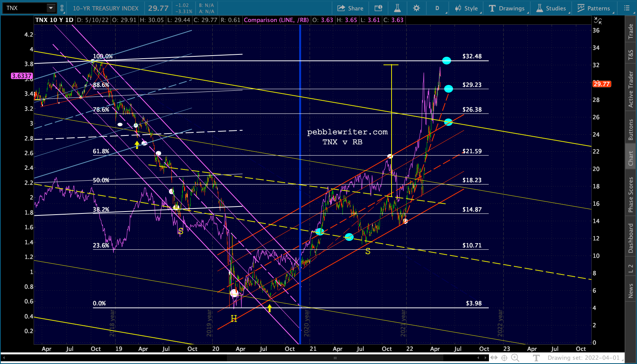Click the $32.48 Fibonacci level label
This screenshot has width=637, height=364.
pos(472,56)
